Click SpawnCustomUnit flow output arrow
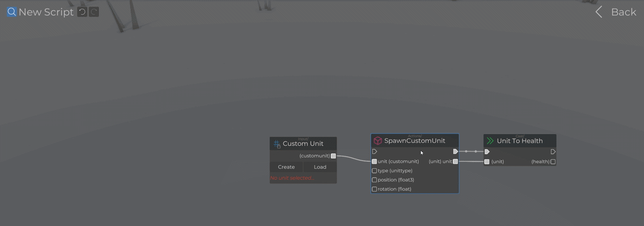The height and width of the screenshot is (226, 644). 455,152
